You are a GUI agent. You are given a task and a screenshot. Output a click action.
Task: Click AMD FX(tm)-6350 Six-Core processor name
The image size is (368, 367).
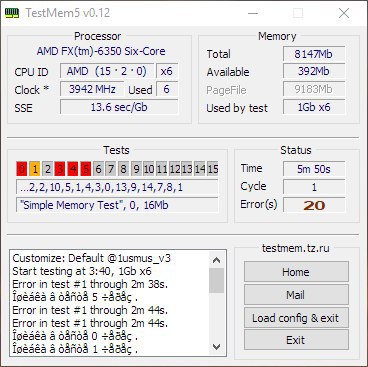(x=101, y=51)
